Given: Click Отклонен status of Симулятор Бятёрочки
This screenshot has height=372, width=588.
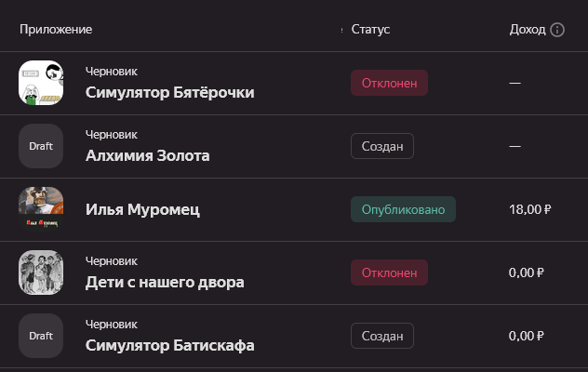Looking at the screenshot, I should point(389,83).
